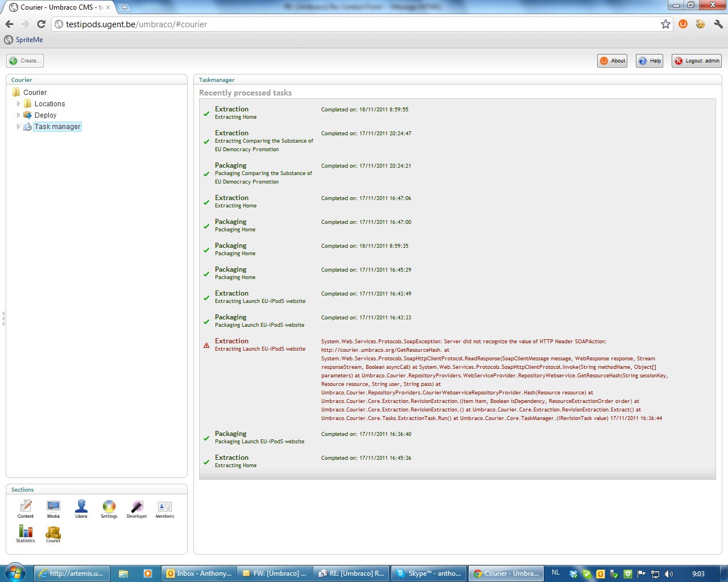This screenshot has width=728, height=582.
Task: Open the Settings section
Action: pyautogui.click(x=109, y=509)
